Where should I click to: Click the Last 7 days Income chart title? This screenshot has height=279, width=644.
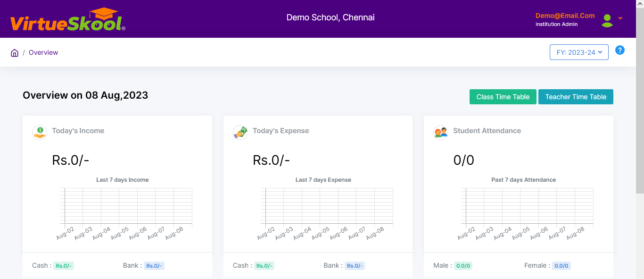pos(123,180)
